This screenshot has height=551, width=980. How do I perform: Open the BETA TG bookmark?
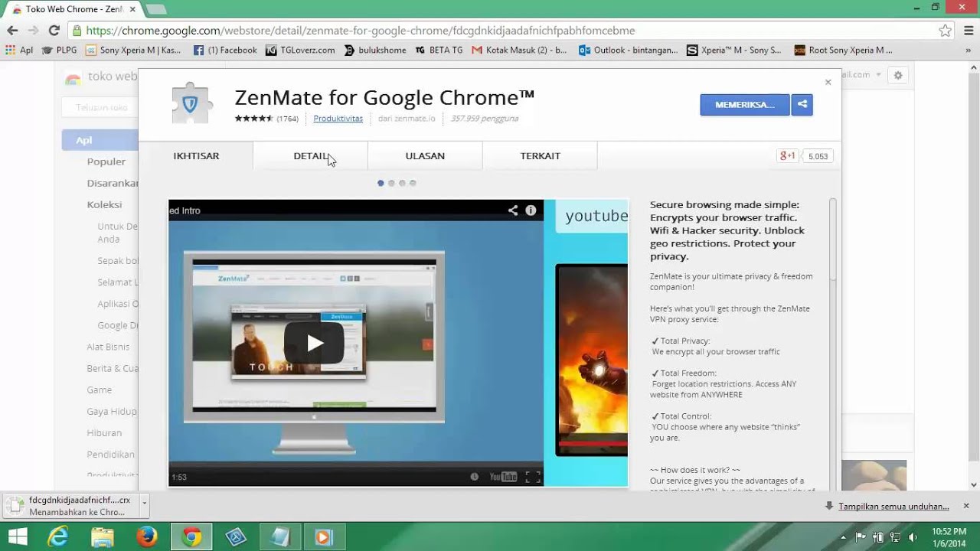439,50
